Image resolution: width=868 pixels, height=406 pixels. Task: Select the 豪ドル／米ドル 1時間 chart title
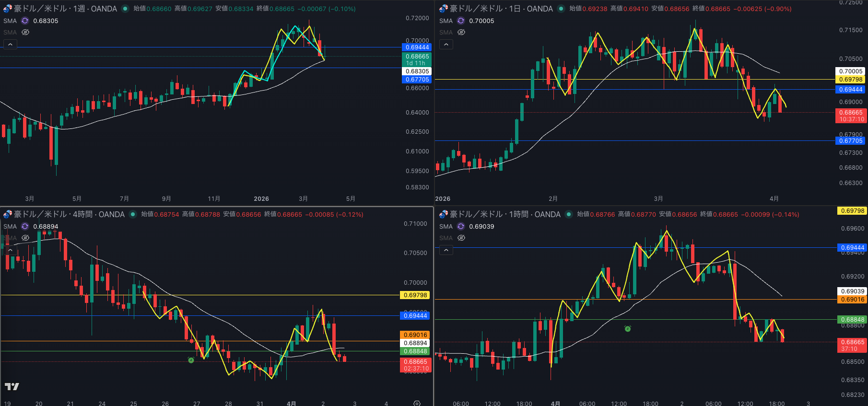tap(505, 214)
